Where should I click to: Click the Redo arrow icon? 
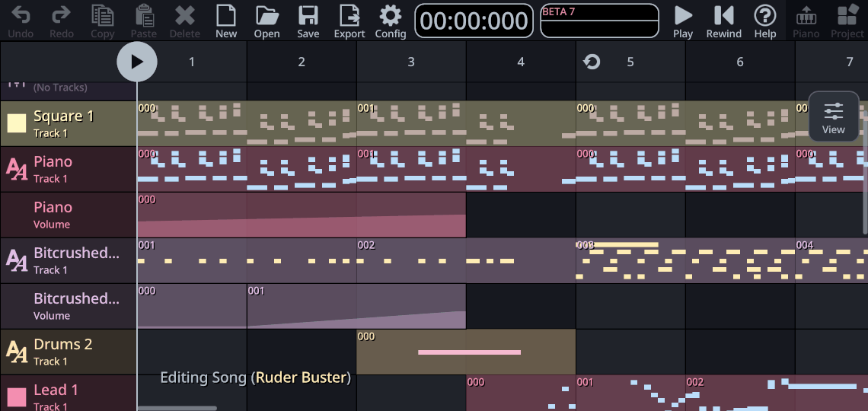click(62, 15)
